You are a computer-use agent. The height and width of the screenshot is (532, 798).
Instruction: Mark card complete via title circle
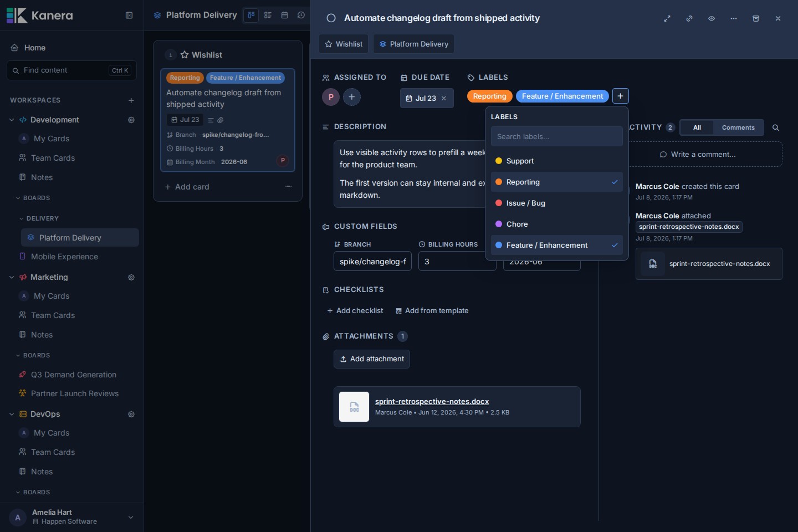[x=331, y=18]
